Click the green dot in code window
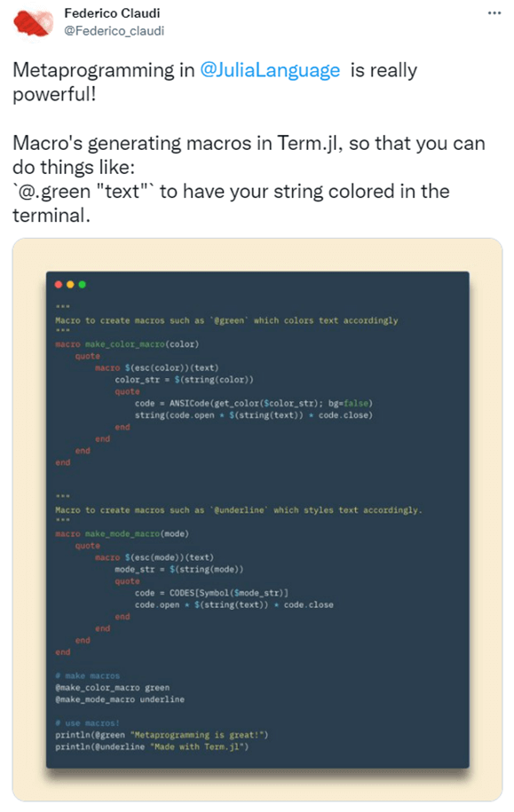Image resolution: width=514 pixels, height=812 pixels. click(x=82, y=284)
